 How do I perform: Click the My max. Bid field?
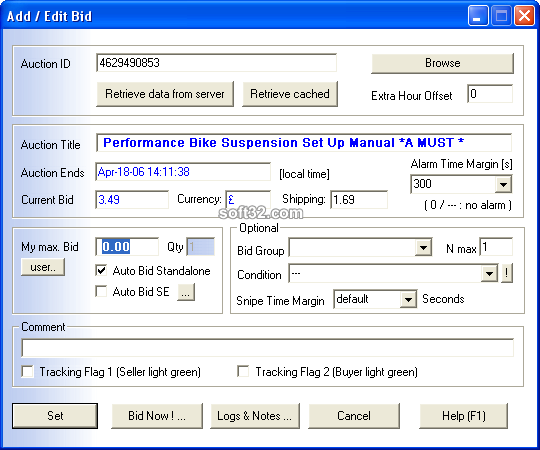pyautogui.click(x=127, y=247)
